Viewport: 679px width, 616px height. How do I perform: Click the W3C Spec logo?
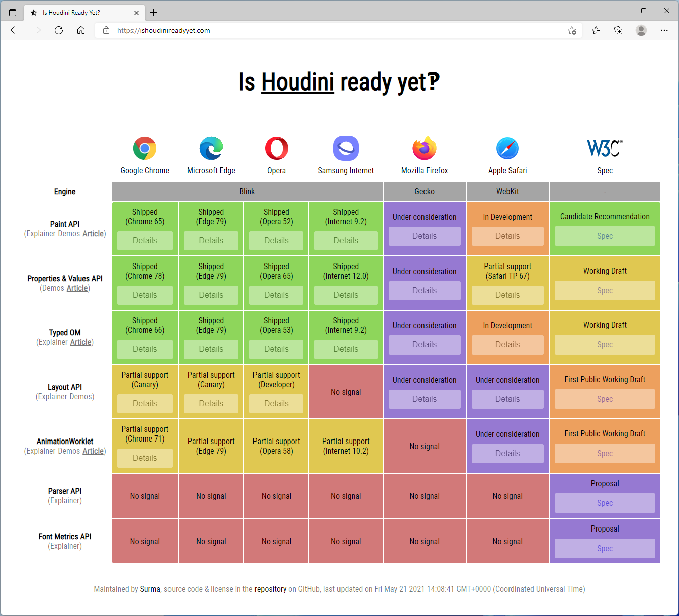604,147
